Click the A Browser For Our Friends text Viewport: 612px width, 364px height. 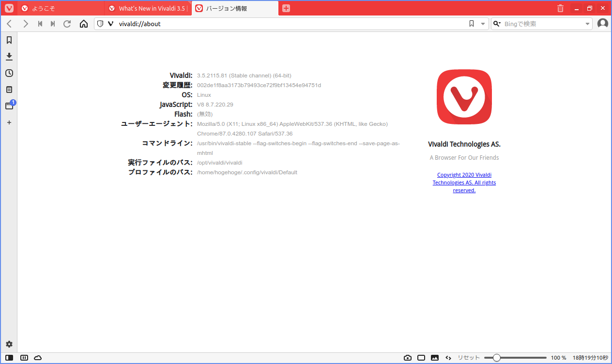464,158
